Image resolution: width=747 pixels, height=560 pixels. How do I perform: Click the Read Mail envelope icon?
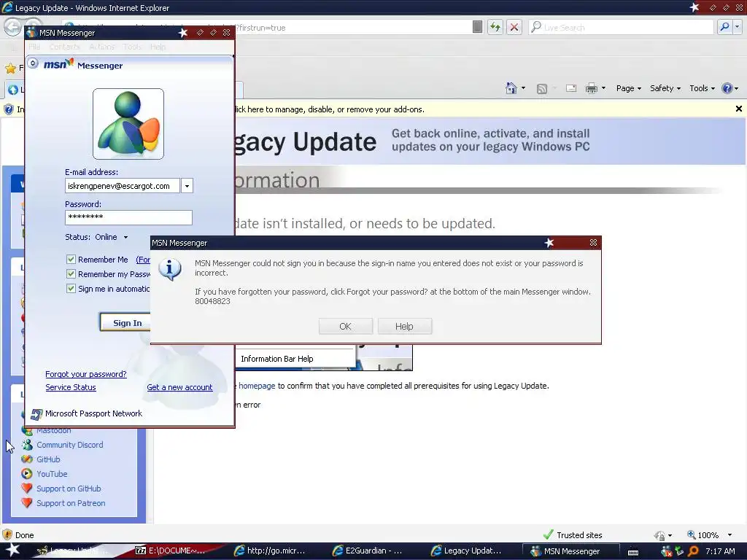pyautogui.click(x=570, y=88)
